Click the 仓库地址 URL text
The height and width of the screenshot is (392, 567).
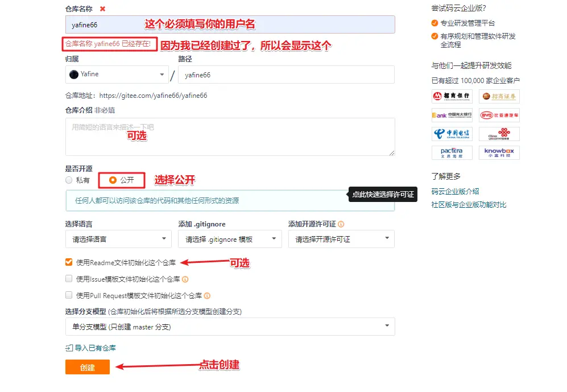click(154, 96)
